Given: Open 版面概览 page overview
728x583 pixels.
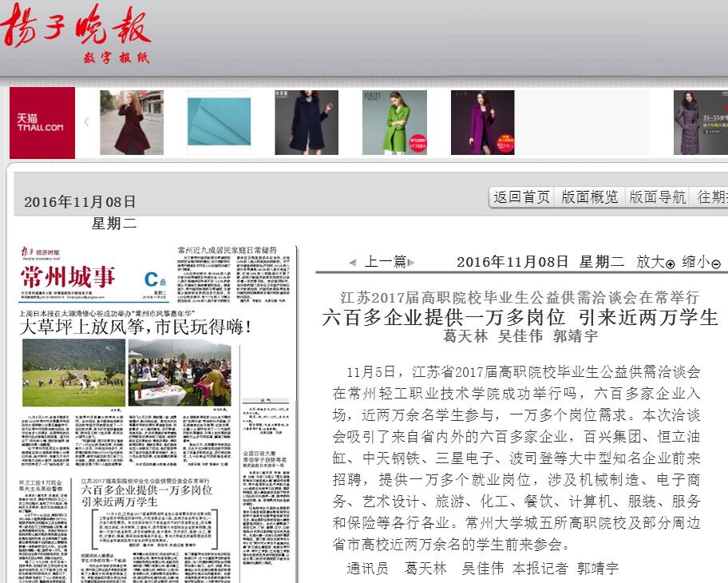Looking at the screenshot, I should (x=589, y=197).
